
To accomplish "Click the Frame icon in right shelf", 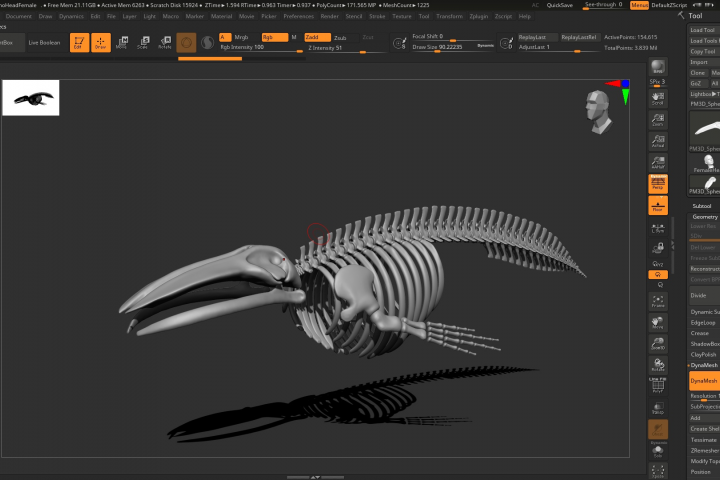I will tap(658, 301).
